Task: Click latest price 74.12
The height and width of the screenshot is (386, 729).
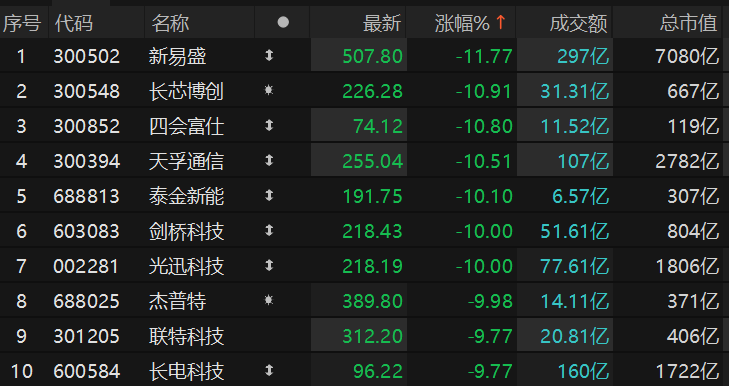Action: pyautogui.click(x=378, y=126)
